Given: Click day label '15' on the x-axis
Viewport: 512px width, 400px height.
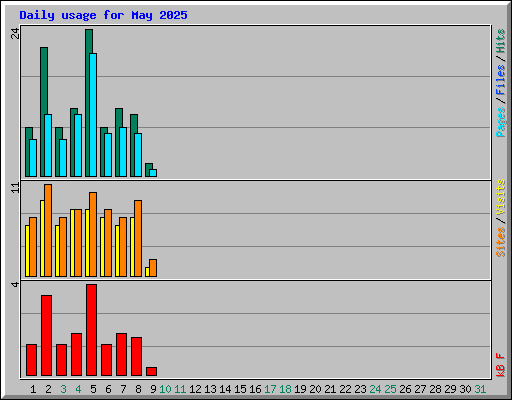Looking at the screenshot, I should pos(240,389).
